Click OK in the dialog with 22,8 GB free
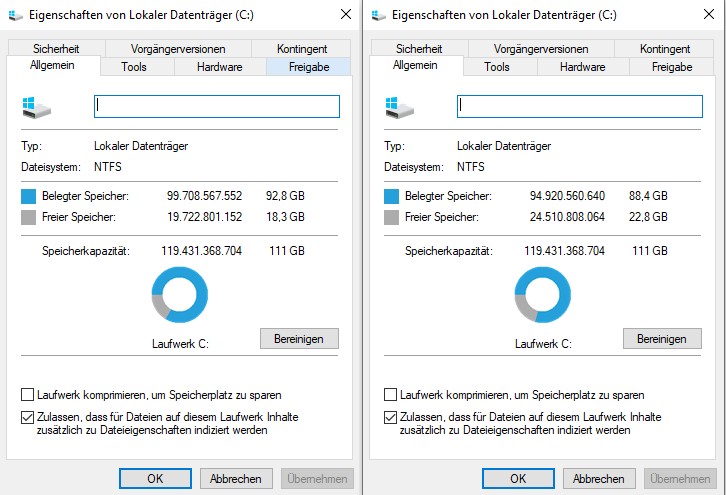The image size is (726, 495). 518,479
